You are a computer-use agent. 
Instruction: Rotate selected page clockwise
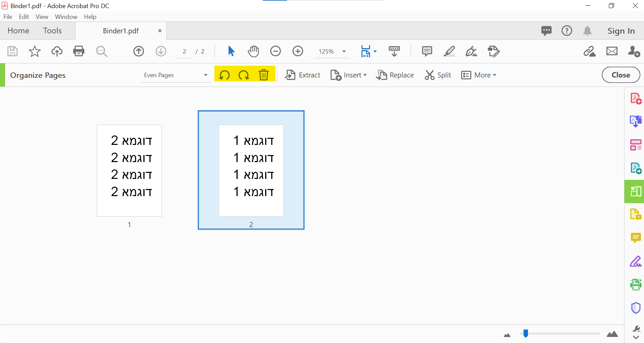(244, 75)
